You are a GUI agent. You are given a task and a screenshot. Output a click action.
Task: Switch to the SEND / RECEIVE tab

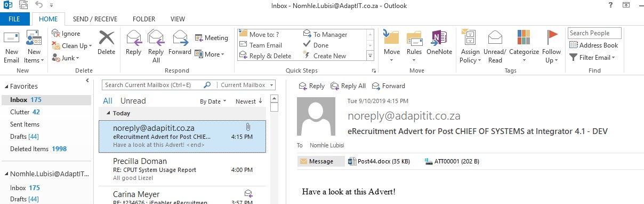[96, 19]
